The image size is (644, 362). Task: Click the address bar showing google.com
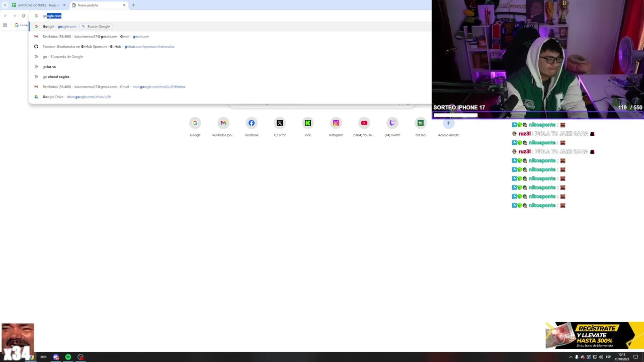click(x=229, y=16)
